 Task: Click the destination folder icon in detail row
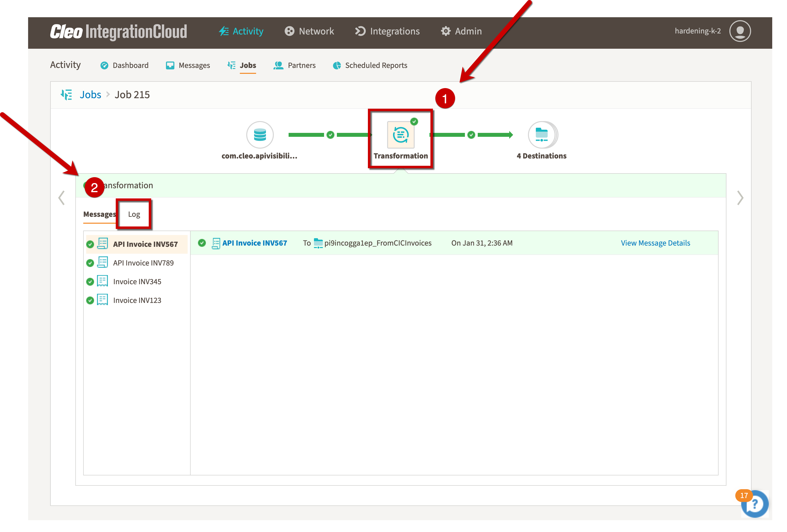(318, 243)
